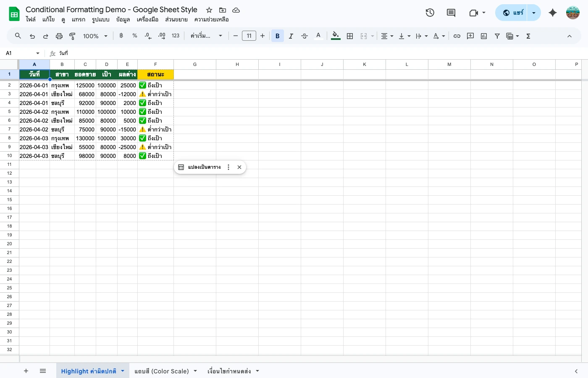
Task: Open the horizontal align dropdown
Action: (387, 36)
